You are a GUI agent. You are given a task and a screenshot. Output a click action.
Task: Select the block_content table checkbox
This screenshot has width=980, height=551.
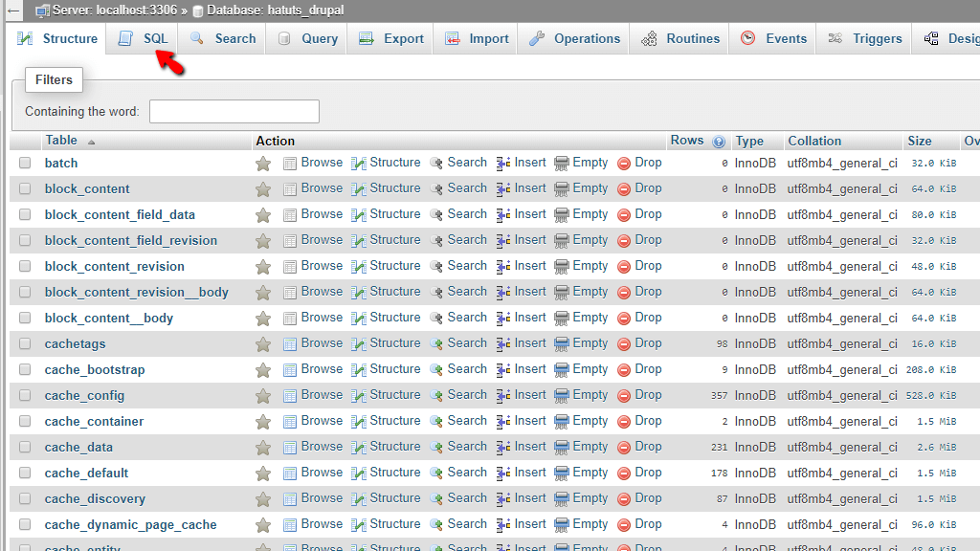click(x=24, y=188)
